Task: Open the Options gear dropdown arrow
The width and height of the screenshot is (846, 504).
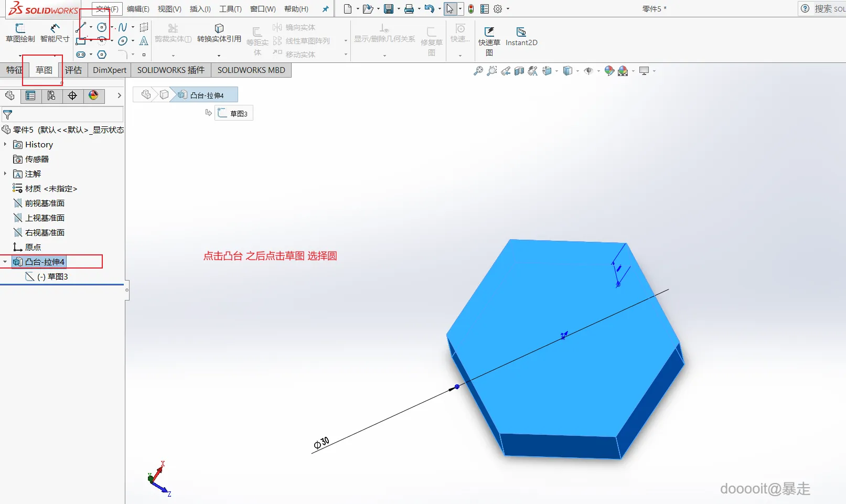Action: [x=508, y=9]
